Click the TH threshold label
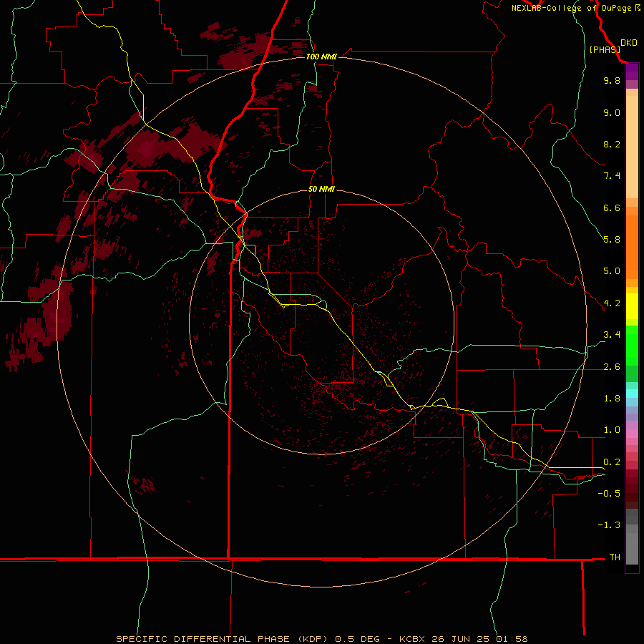 tap(615, 557)
